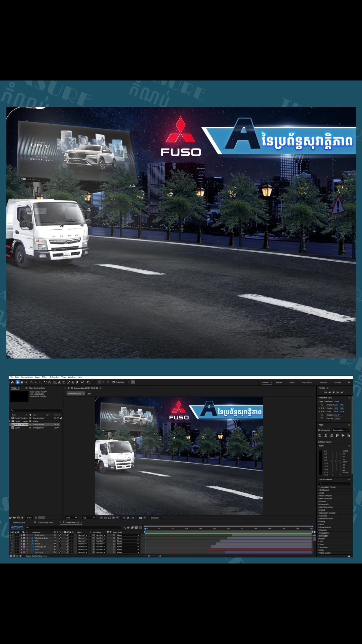This screenshot has height=644, width=362.
Task: Open Align Layers to Composition dropdown
Action: pyautogui.click(x=340, y=430)
